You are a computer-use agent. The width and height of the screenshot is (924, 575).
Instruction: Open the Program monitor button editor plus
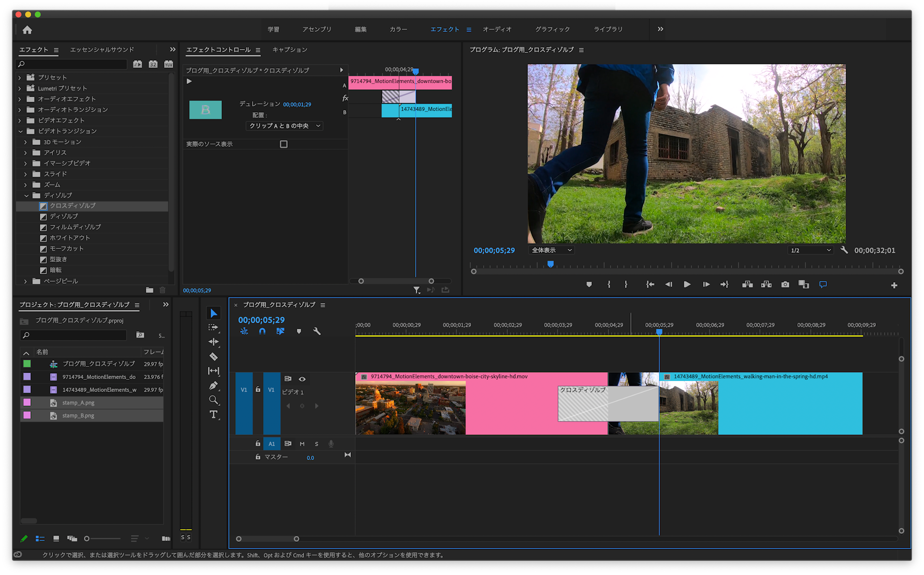pyautogui.click(x=894, y=285)
